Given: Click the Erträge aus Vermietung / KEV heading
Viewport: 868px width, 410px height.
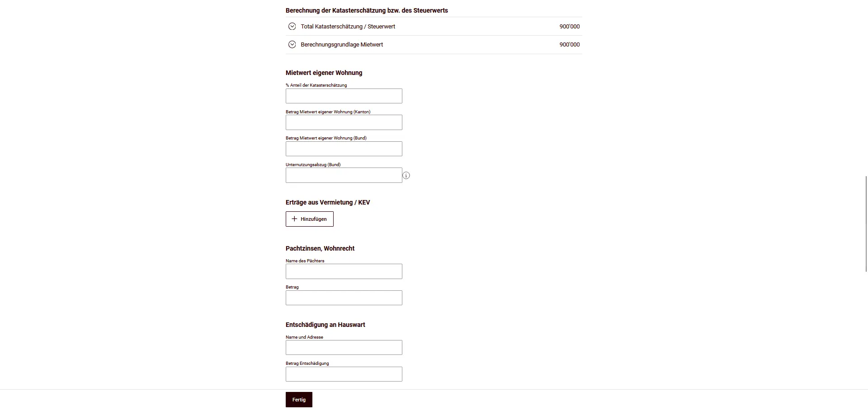Looking at the screenshot, I should (x=328, y=202).
